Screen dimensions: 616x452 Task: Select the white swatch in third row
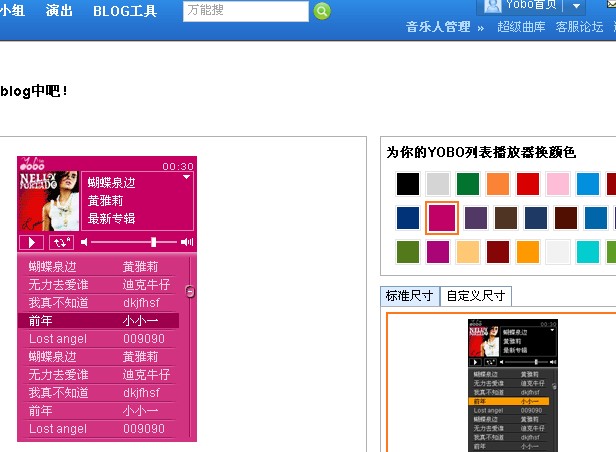coord(558,252)
